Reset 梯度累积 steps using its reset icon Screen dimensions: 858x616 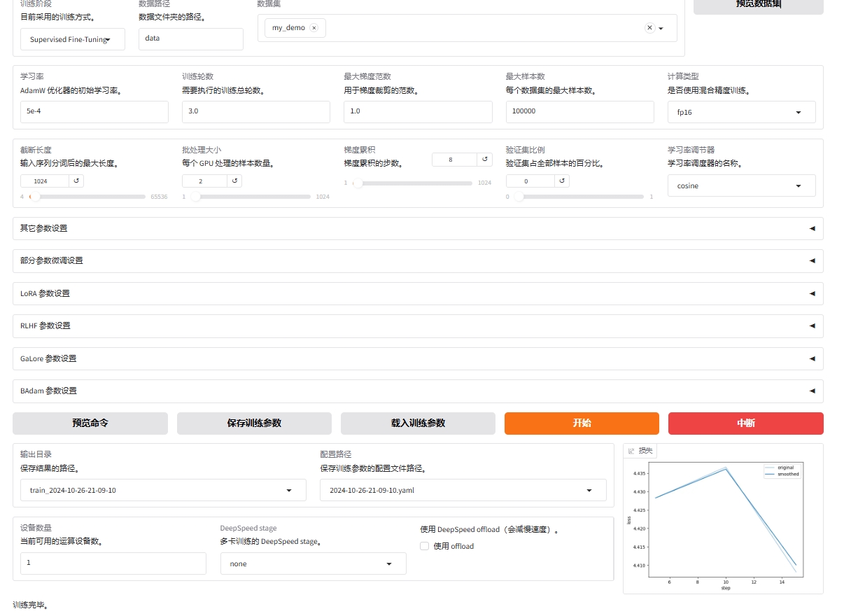[485, 160]
